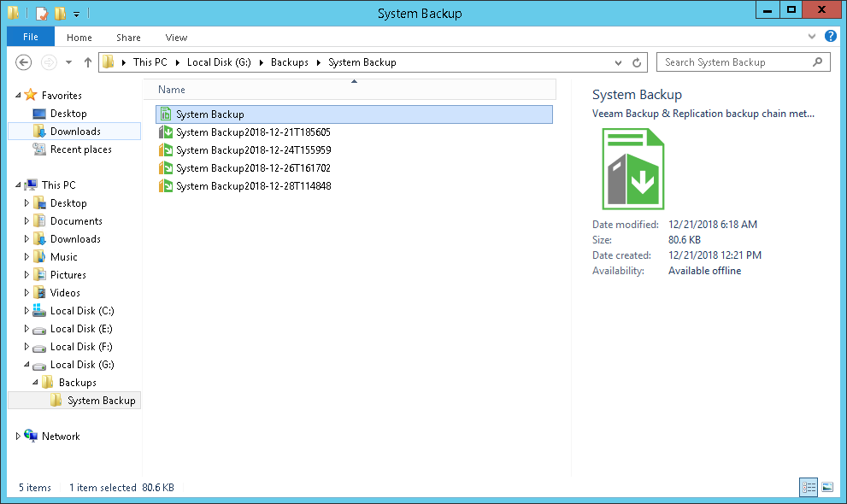Refresh the System Backup folder
The width and height of the screenshot is (847, 504).
(637, 62)
